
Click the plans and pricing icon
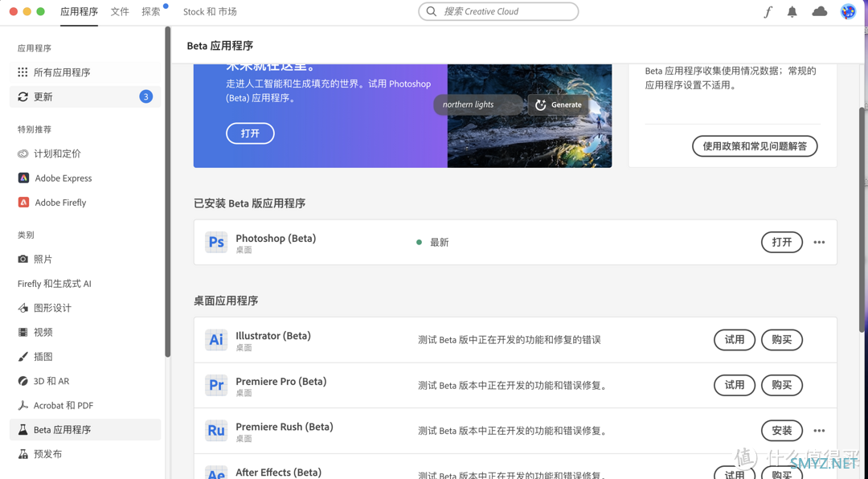23,154
